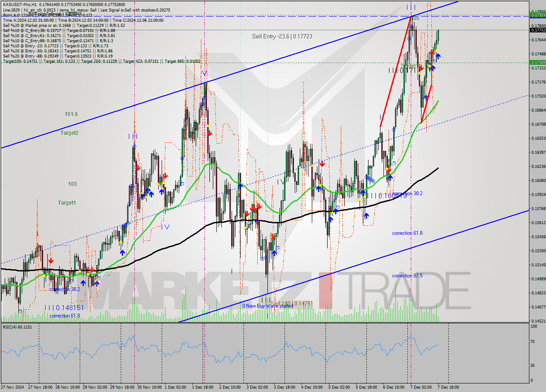Click the 'correction 87.5' label
This screenshot has height=392, width=546.
pos(407,276)
